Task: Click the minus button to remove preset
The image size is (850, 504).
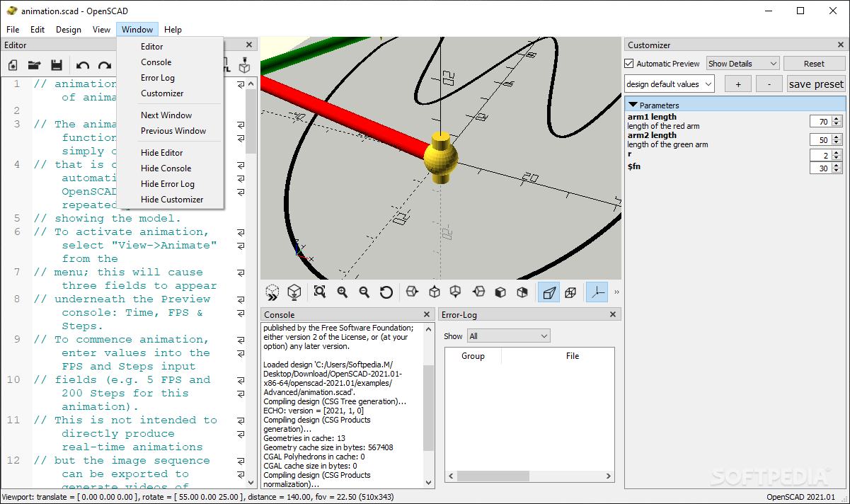Action: pos(769,84)
